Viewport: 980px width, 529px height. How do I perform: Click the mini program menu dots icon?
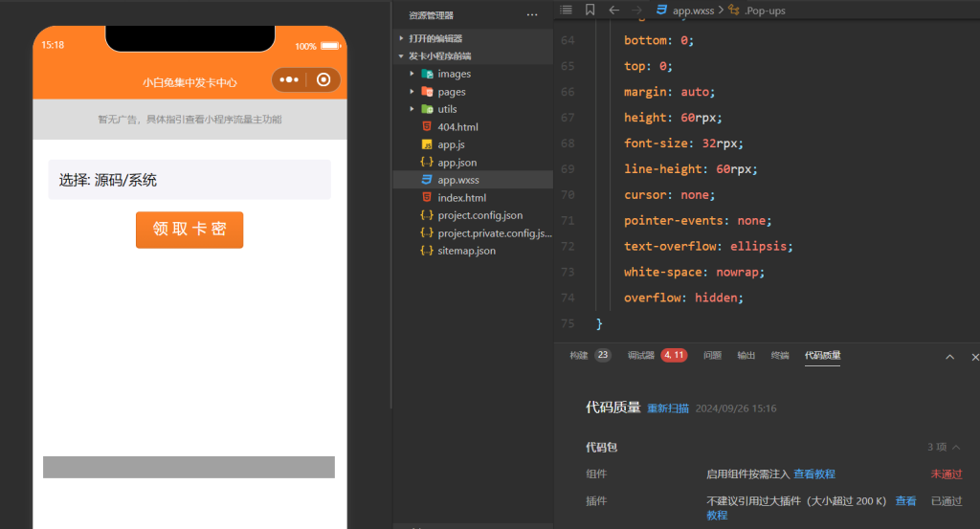pyautogui.click(x=289, y=79)
